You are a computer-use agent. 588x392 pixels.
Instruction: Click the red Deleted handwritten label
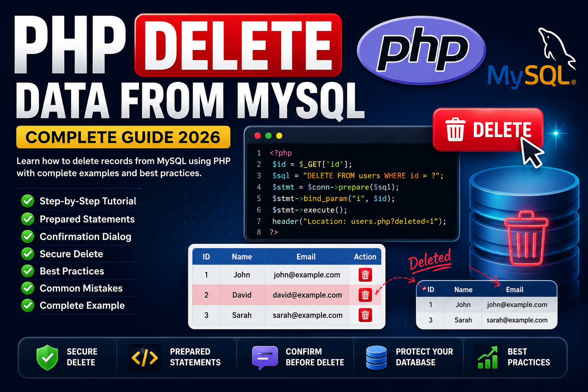point(430,261)
